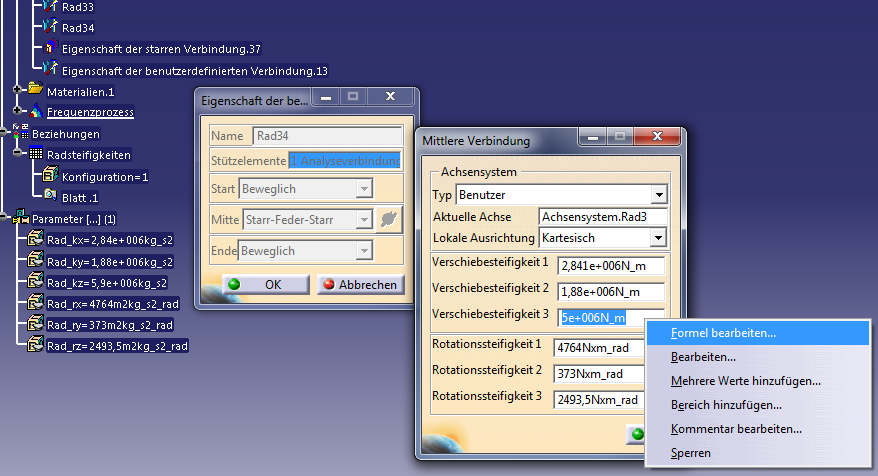The width and height of the screenshot is (878, 476).
Task: Click the Frequenzprozess icon
Action: click(36, 110)
